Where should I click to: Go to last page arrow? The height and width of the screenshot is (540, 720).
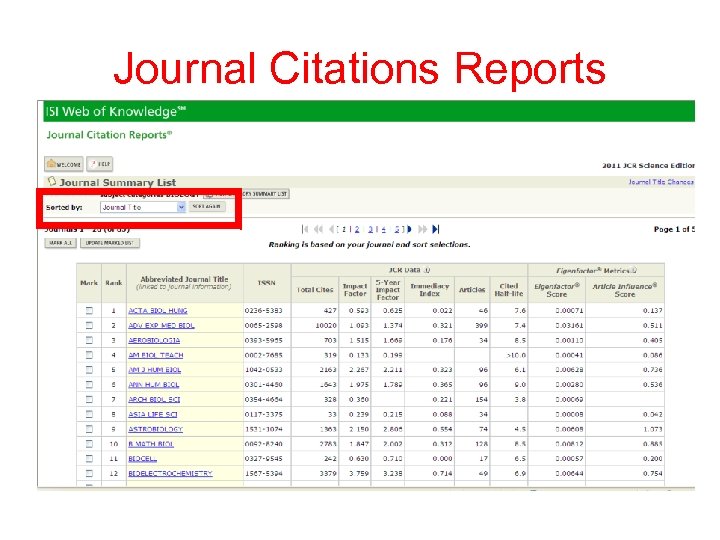tap(436, 229)
